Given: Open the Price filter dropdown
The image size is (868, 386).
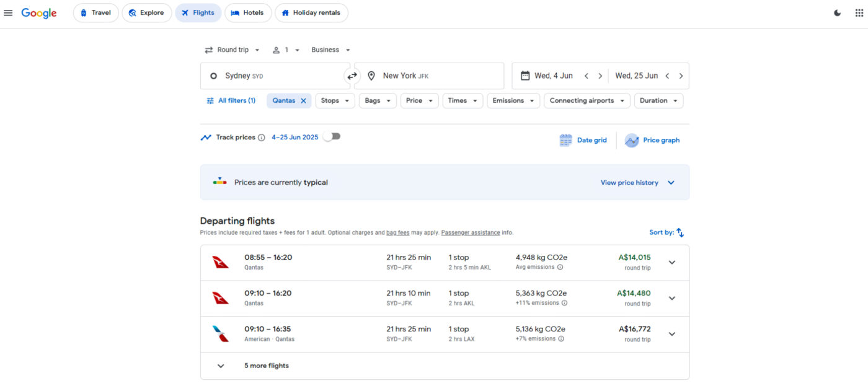Looking at the screenshot, I should (420, 101).
